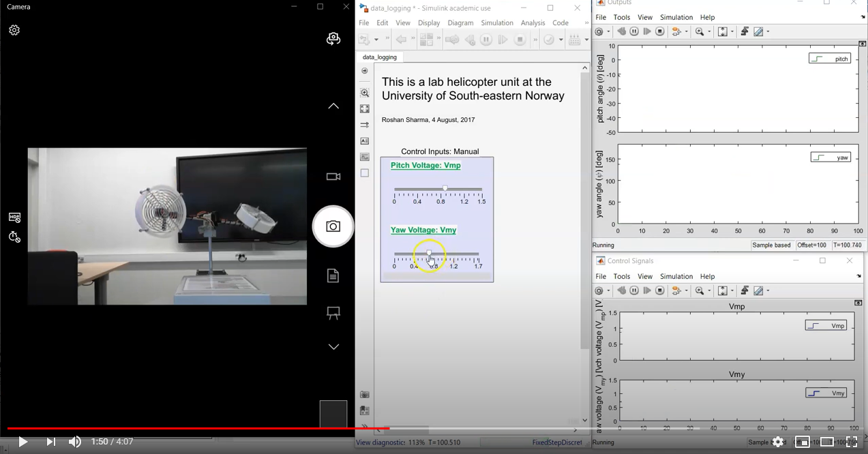Open Simulink Code menu
The image size is (868, 454).
(x=560, y=22)
